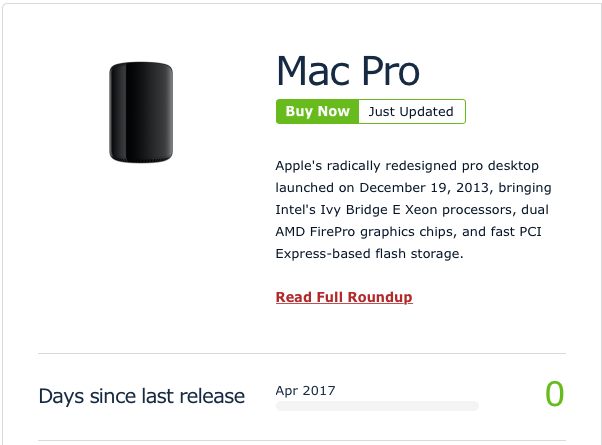The width and height of the screenshot is (602, 445).
Task: Click the green 0 days counter
Action: [554, 394]
